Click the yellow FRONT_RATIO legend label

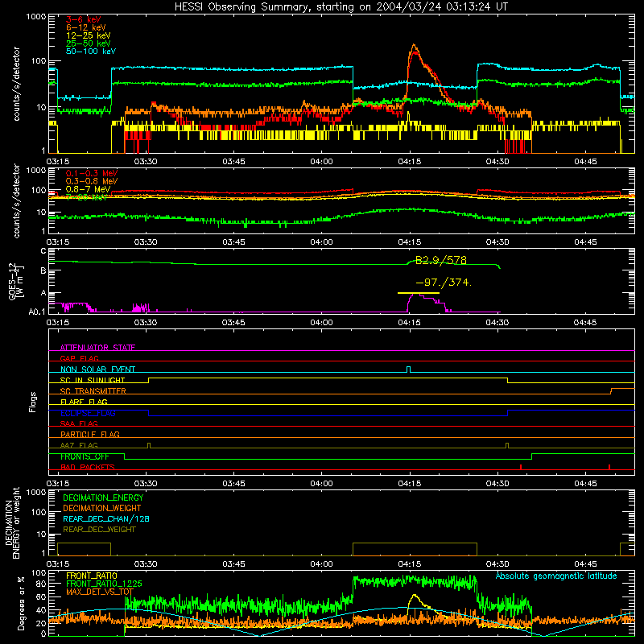92,576
